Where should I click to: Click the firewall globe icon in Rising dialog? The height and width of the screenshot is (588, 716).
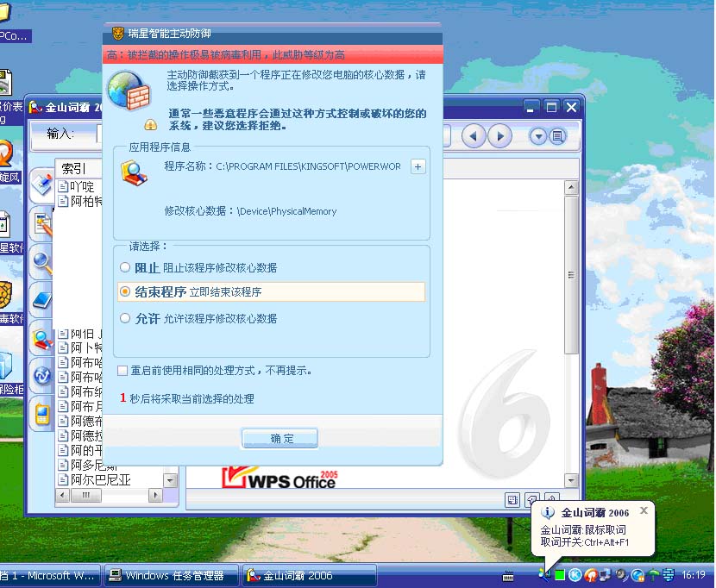[129, 90]
